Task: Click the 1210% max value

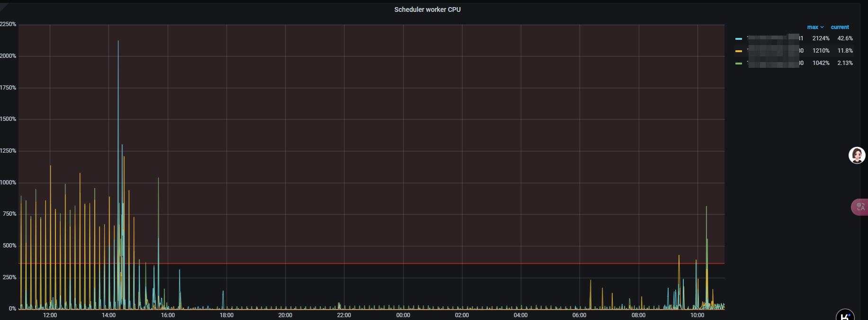Action: pos(821,51)
